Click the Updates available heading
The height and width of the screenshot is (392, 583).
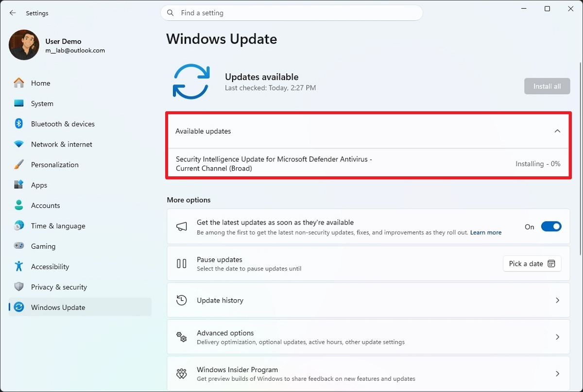coord(262,77)
